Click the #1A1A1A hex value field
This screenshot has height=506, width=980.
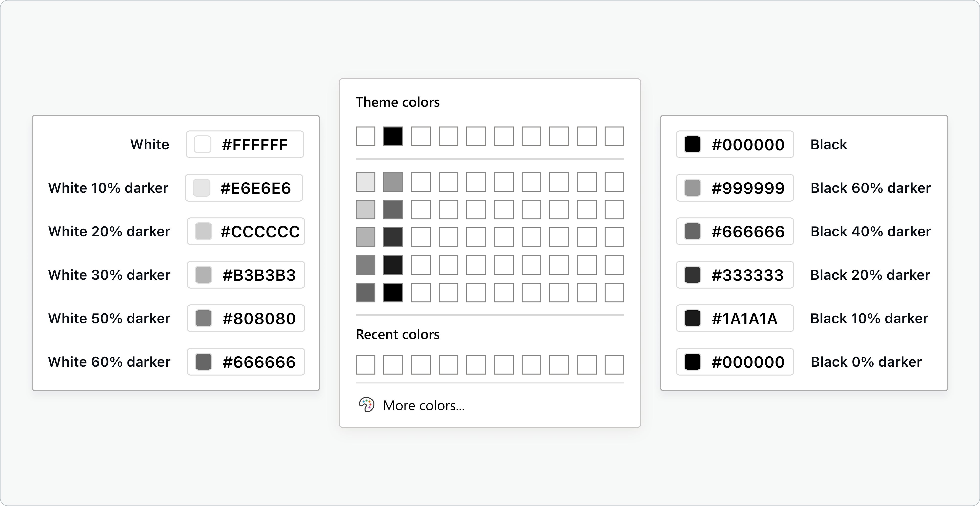tap(735, 318)
